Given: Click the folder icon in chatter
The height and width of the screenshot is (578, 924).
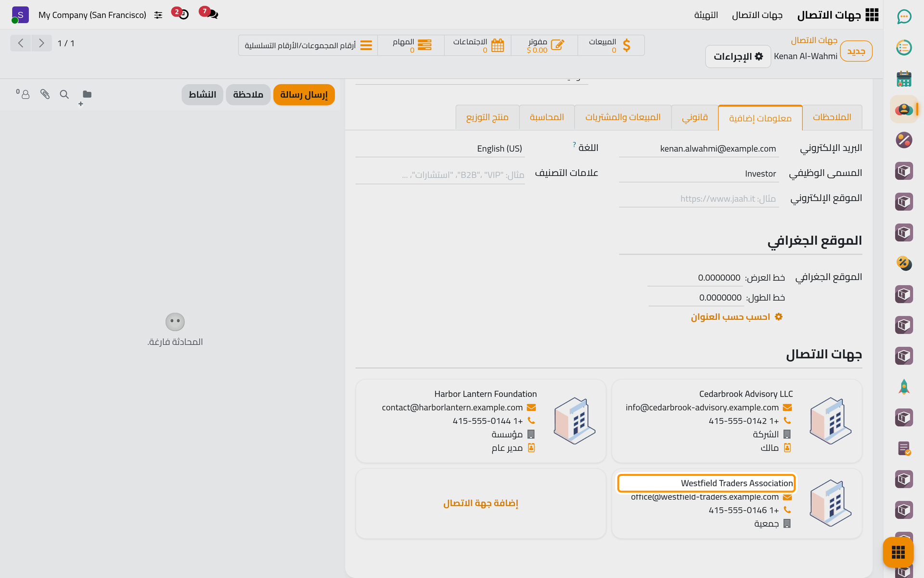Looking at the screenshot, I should pos(87,94).
